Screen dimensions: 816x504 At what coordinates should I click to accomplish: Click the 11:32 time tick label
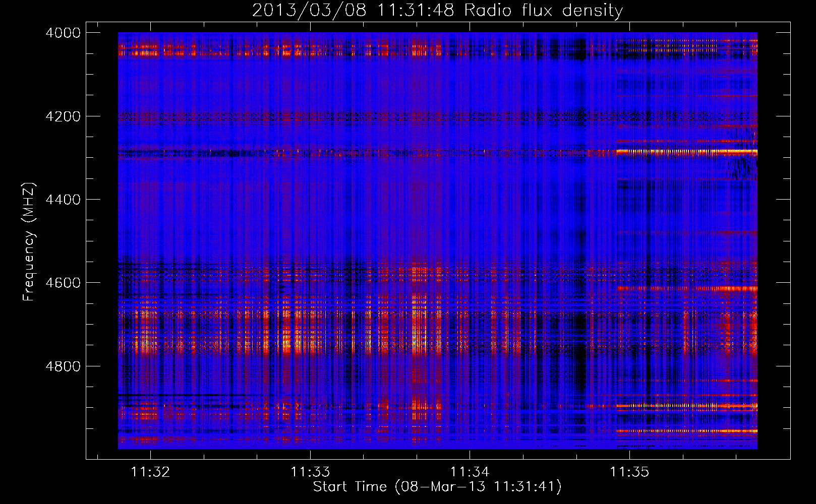click(x=150, y=472)
